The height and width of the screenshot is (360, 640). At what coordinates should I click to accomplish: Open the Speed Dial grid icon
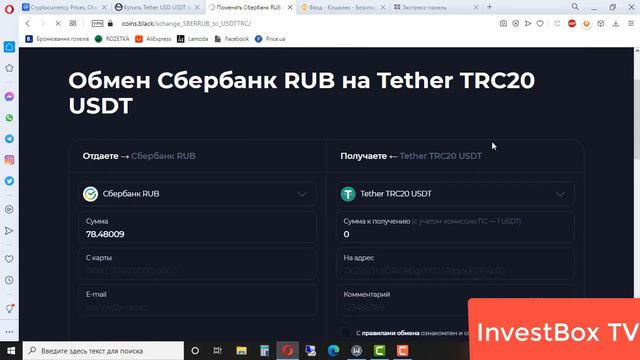(x=73, y=24)
